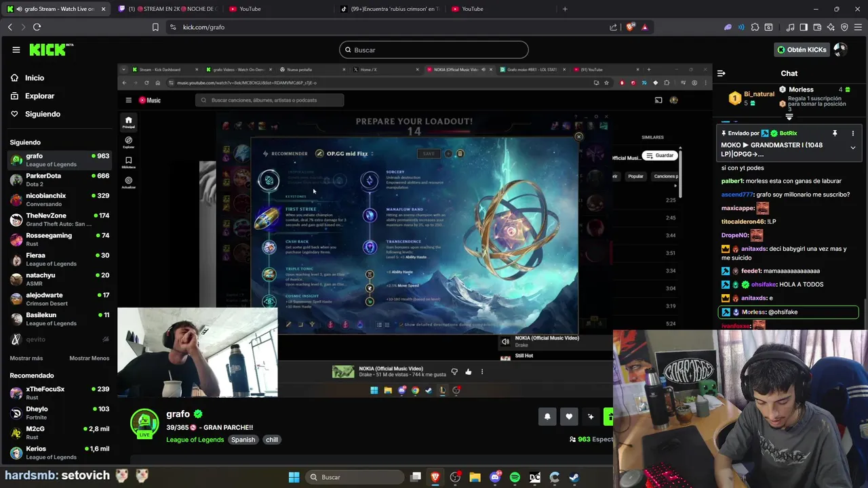
Task: Bookmark this page with the bookmark icon
Action: coord(155,27)
